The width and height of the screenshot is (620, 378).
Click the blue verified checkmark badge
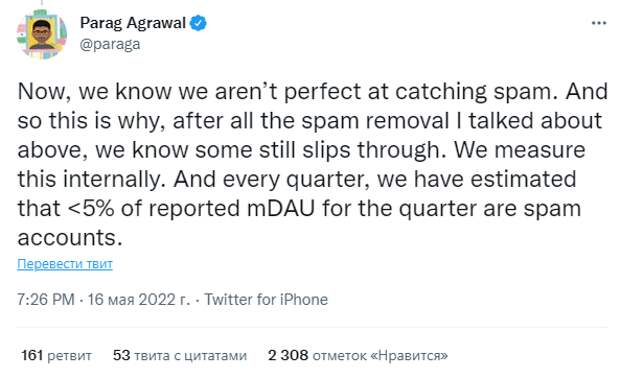click(198, 23)
